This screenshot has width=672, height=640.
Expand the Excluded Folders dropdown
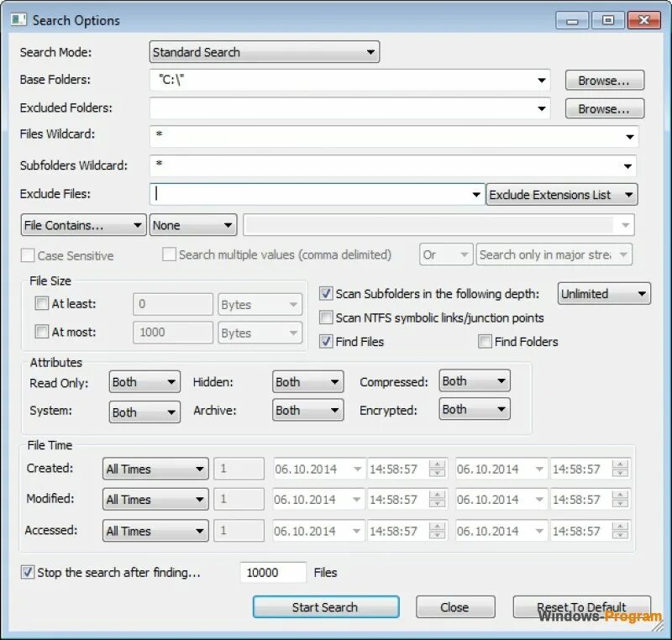(x=541, y=108)
